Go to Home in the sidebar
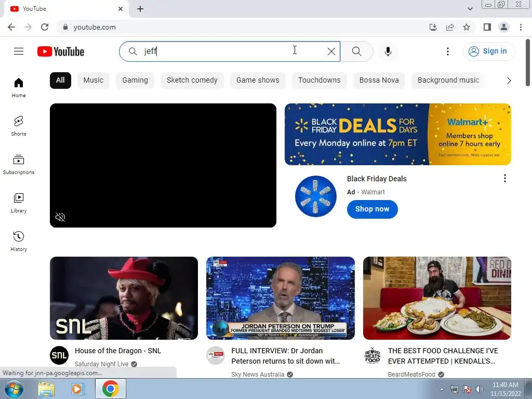The height and width of the screenshot is (399, 532). [x=19, y=87]
